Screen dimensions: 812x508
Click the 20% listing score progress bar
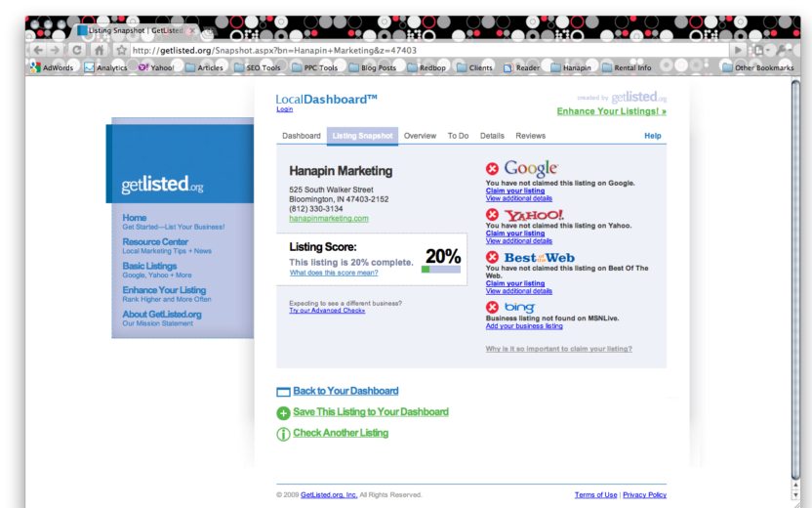coord(441,270)
